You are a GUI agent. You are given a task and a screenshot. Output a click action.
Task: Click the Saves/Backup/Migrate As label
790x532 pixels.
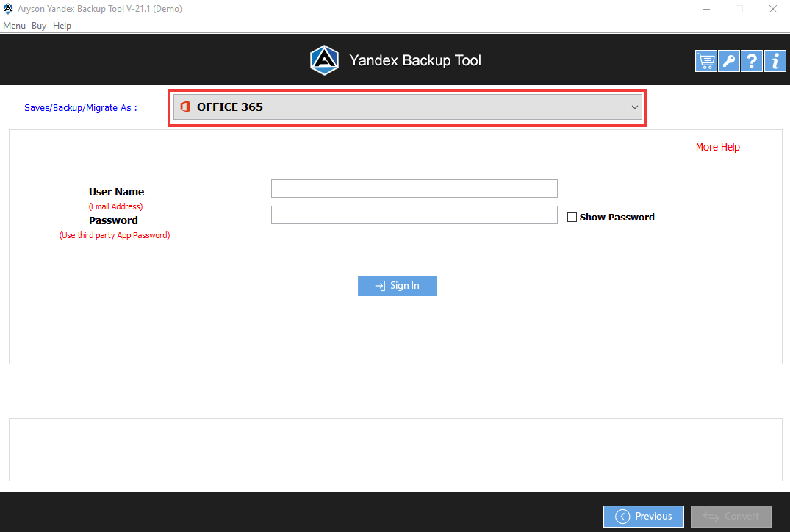pyautogui.click(x=81, y=108)
